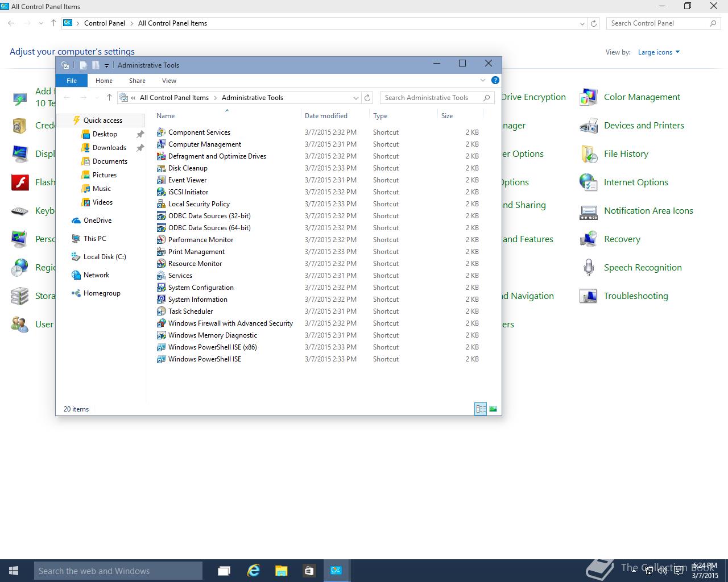This screenshot has height=582, width=728.
Task: Open the Event Viewer icon
Action: [162, 180]
